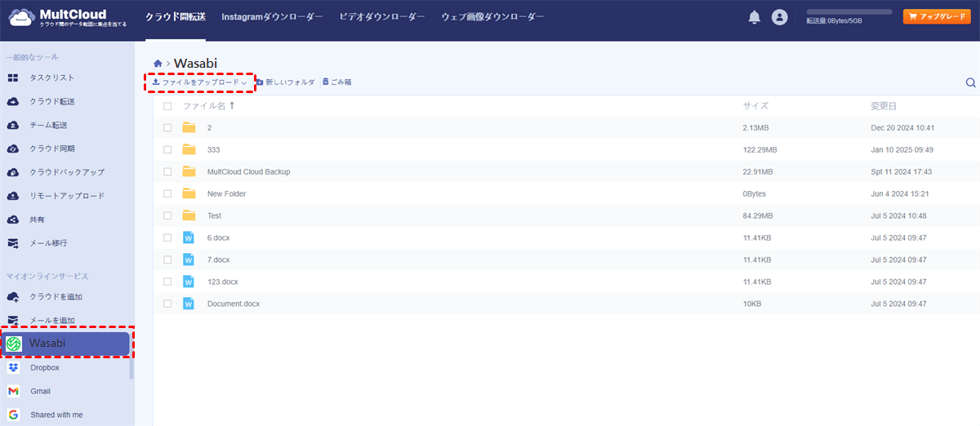Image resolution: width=980 pixels, height=426 pixels.
Task: Select リモートアップロード in sidebar
Action: coord(67,197)
